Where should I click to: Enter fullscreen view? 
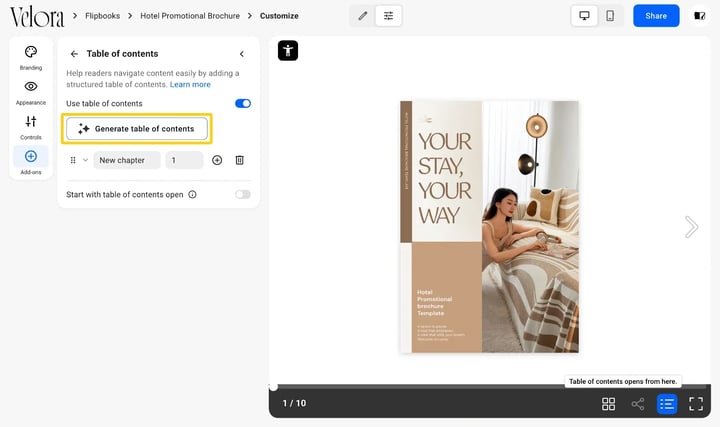click(696, 404)
